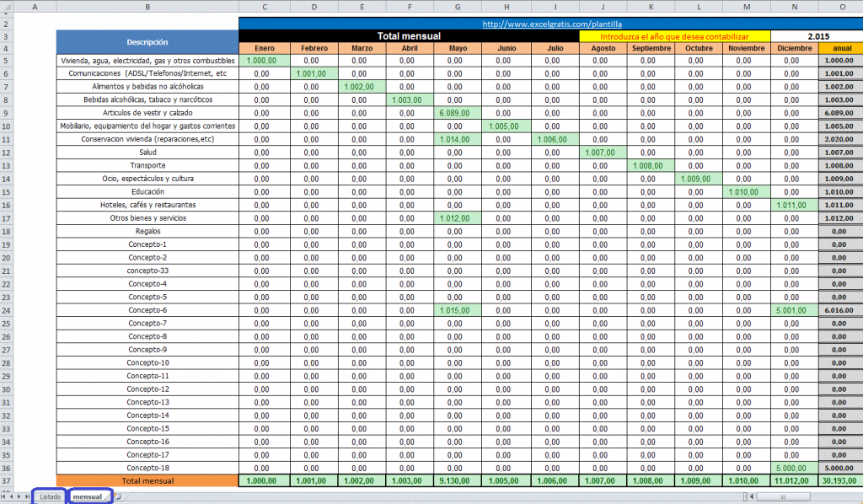Select the 'Concepto-18' description cell
Screen dimensions: 863x504
147,469
